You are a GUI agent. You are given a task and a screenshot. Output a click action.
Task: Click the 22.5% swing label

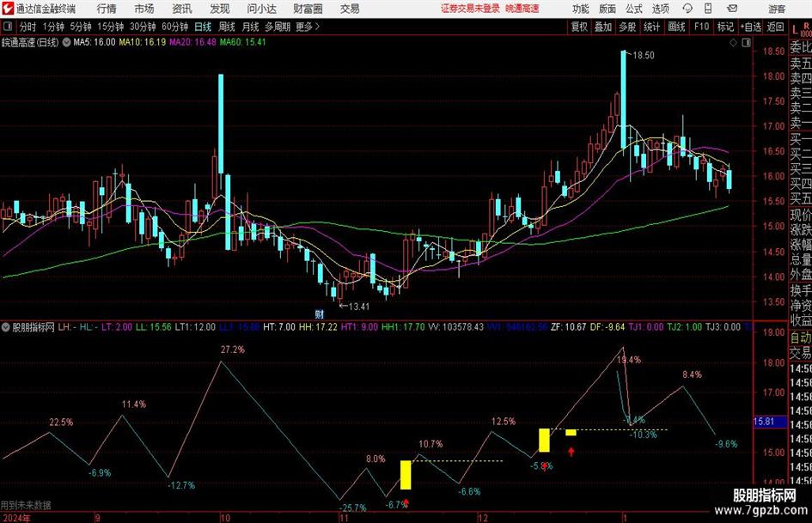click(x=61, y=423)
